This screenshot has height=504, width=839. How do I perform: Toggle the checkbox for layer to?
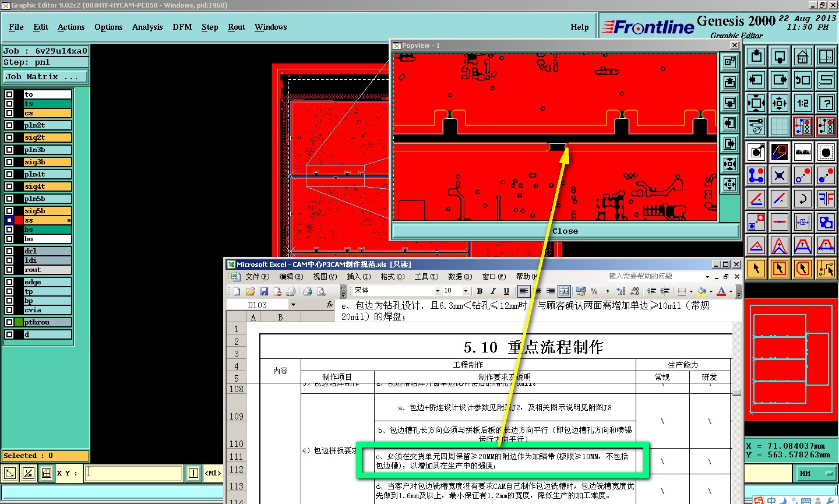point(9,94)
